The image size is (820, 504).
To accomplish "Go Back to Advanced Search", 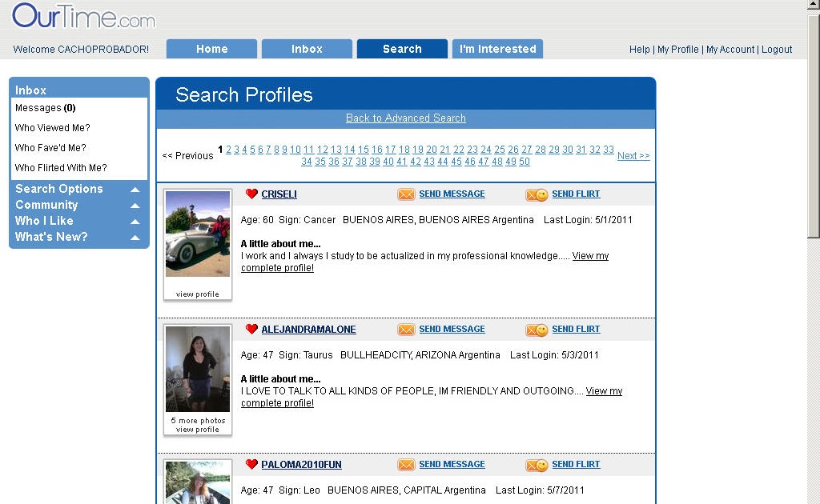I will point(406,118).
